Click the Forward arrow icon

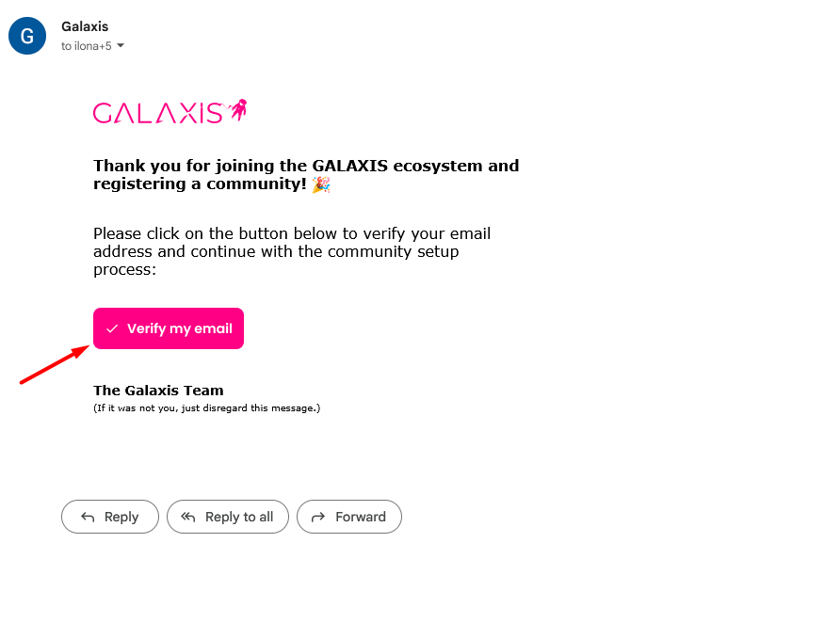(x=318, y=517)
